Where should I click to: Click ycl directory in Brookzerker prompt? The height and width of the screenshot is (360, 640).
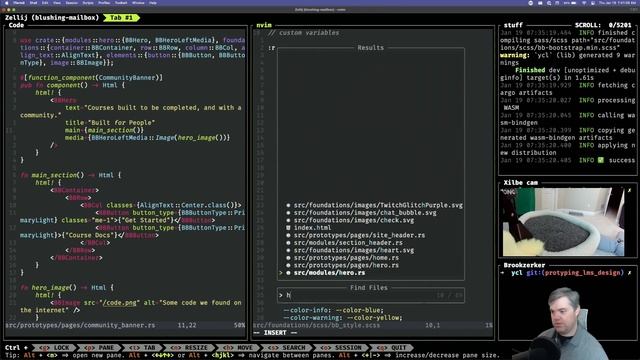(x=517, y=273)
